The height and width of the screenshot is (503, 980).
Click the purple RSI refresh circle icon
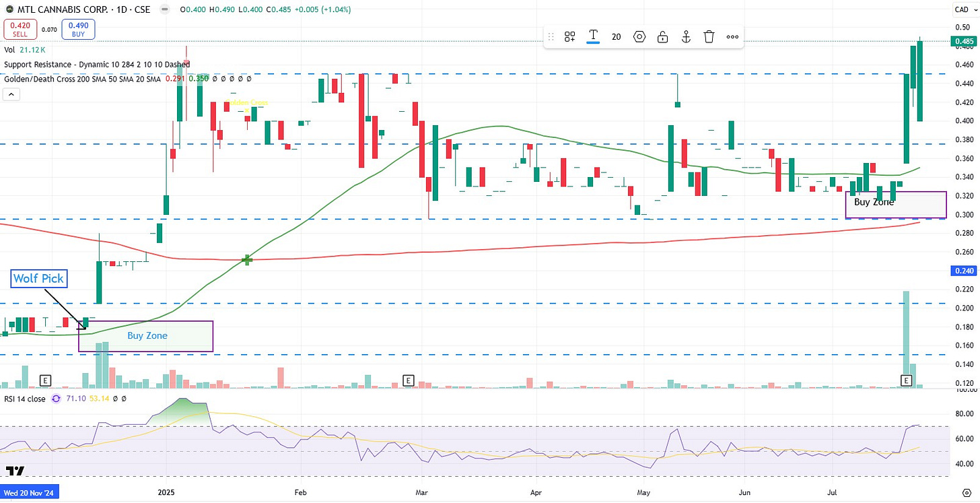(56, 399)
